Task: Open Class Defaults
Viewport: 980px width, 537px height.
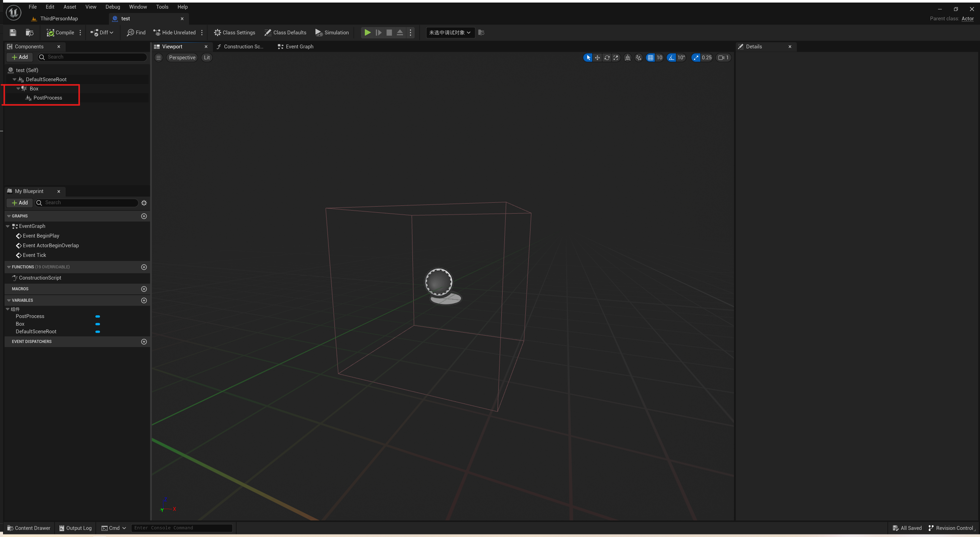Action: tap(285, 33)
